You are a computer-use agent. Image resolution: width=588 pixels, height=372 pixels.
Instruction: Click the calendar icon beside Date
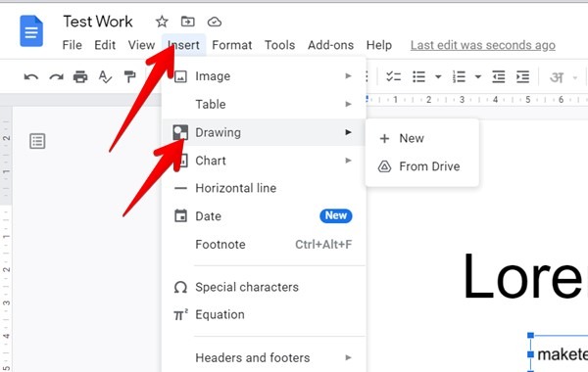pyautogui.click(x=180, y=216)
